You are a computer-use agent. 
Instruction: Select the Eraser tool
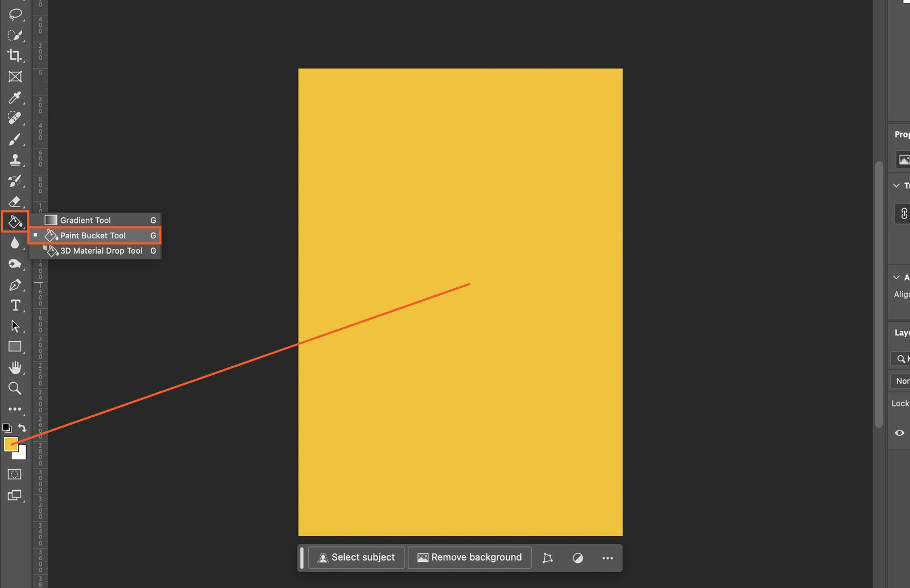click(x=15, y=201)
